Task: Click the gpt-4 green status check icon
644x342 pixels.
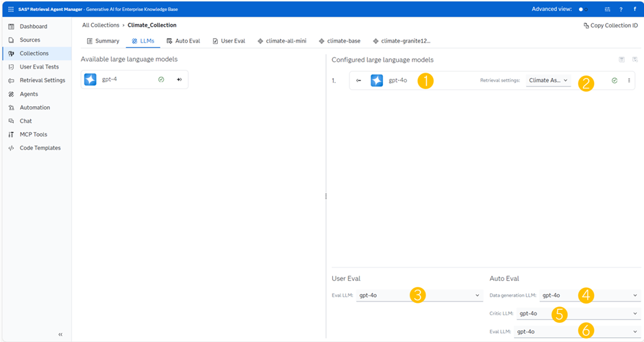Action: pos(161,80)
